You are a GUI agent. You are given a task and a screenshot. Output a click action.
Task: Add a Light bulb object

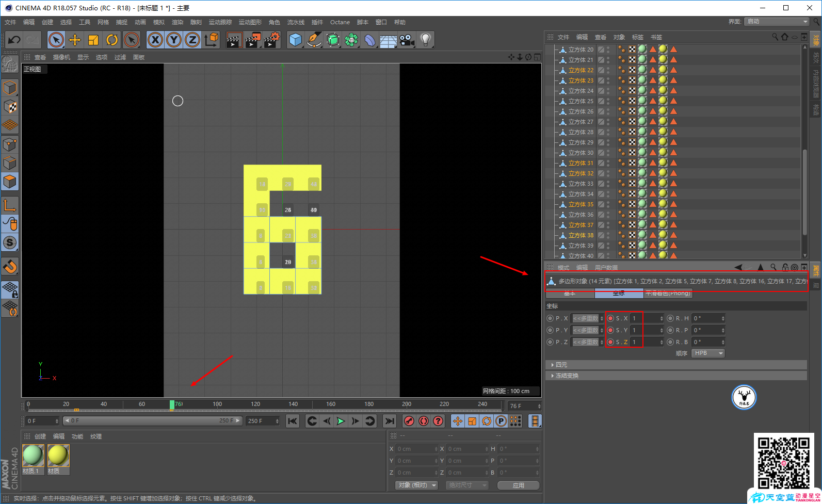click(425, 40)
